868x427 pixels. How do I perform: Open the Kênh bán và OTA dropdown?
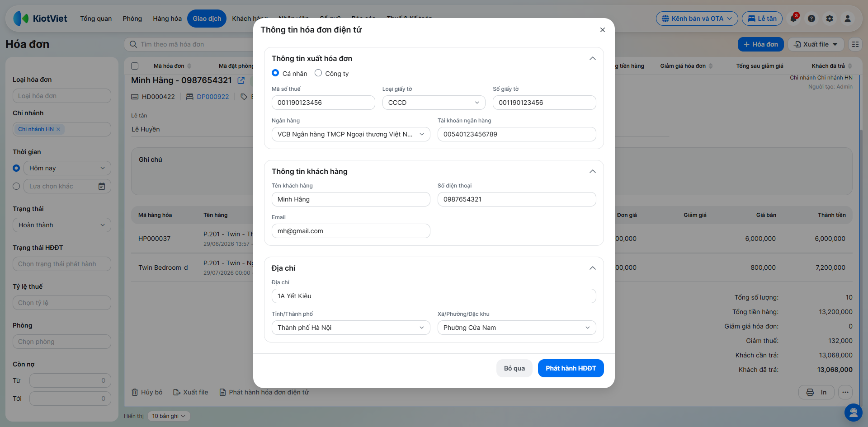pos(697,19)
